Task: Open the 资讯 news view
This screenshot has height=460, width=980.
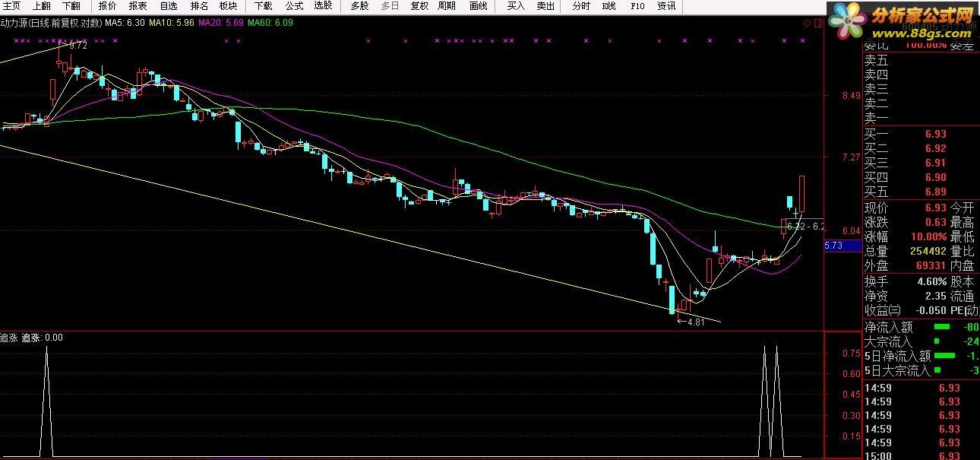Action: 666,6
